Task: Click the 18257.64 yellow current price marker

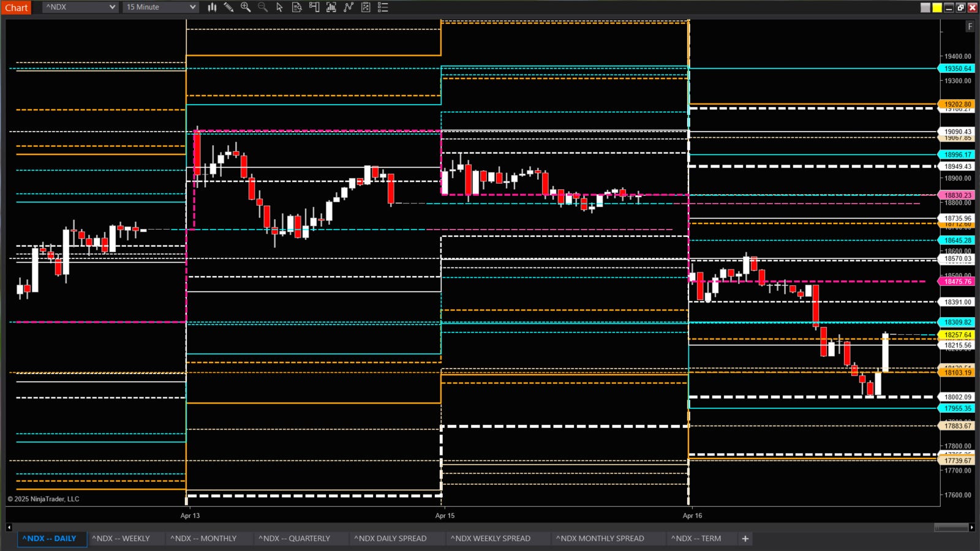Action: pyautogui.click(x=957, y=335)
